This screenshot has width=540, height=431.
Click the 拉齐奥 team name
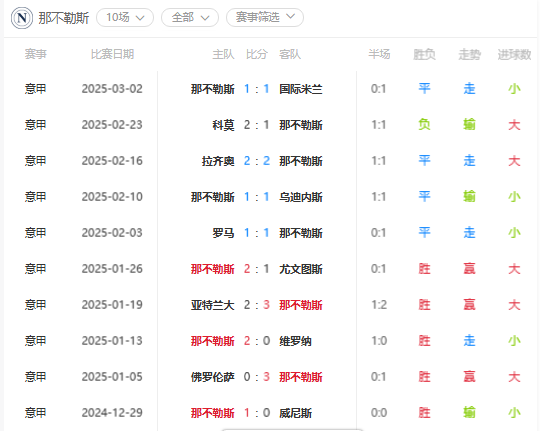coord(218,161)
